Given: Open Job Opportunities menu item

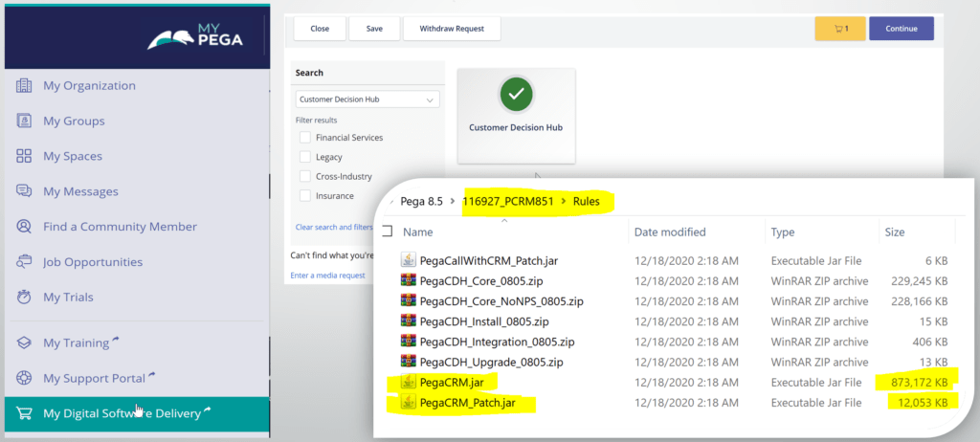Looking at the screenshot, I should [x=93, y=262].
